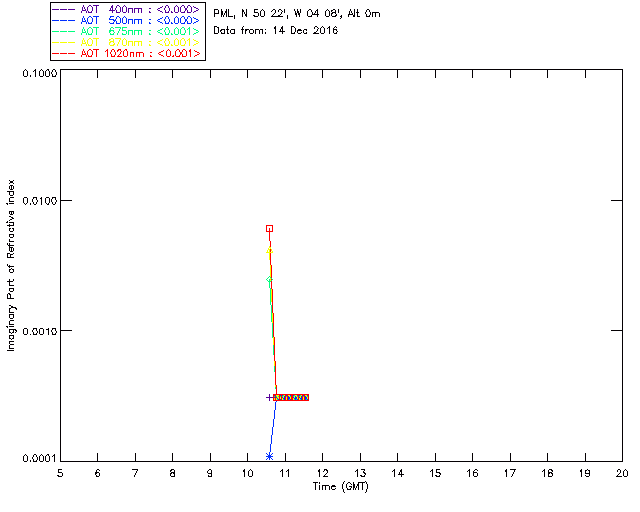The width and height of the screenshot is (640, 512).
Task: Click the x-axis label 16
Action: click(x=473, y=473)
